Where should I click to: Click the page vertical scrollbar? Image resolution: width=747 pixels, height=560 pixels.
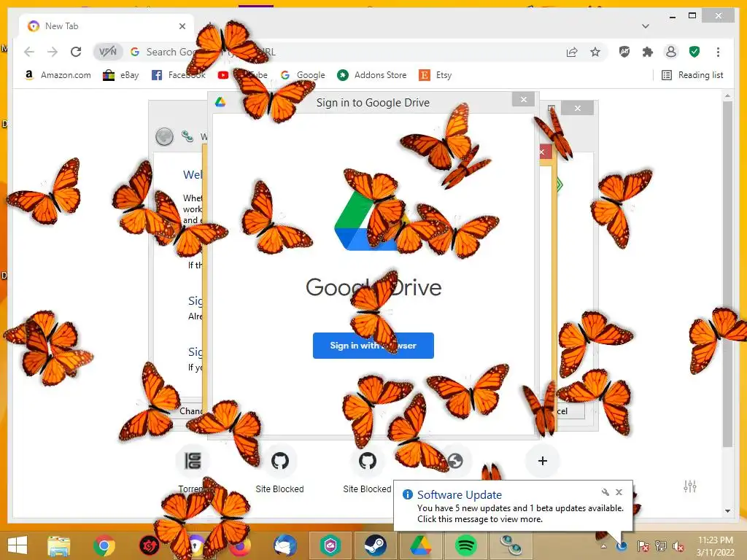click(x=727, y=274)
